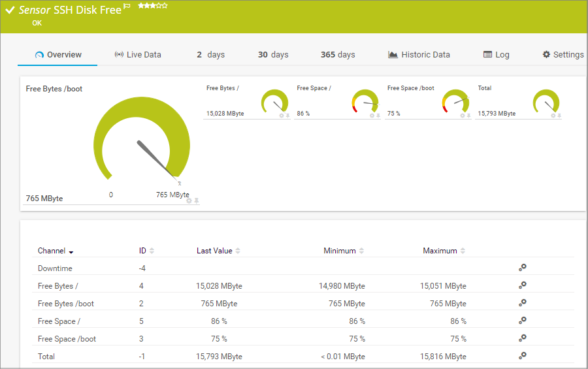588x369 pixels.
Task: Toggle pin on the Free Space / gauge
Action: pos(378,116)
